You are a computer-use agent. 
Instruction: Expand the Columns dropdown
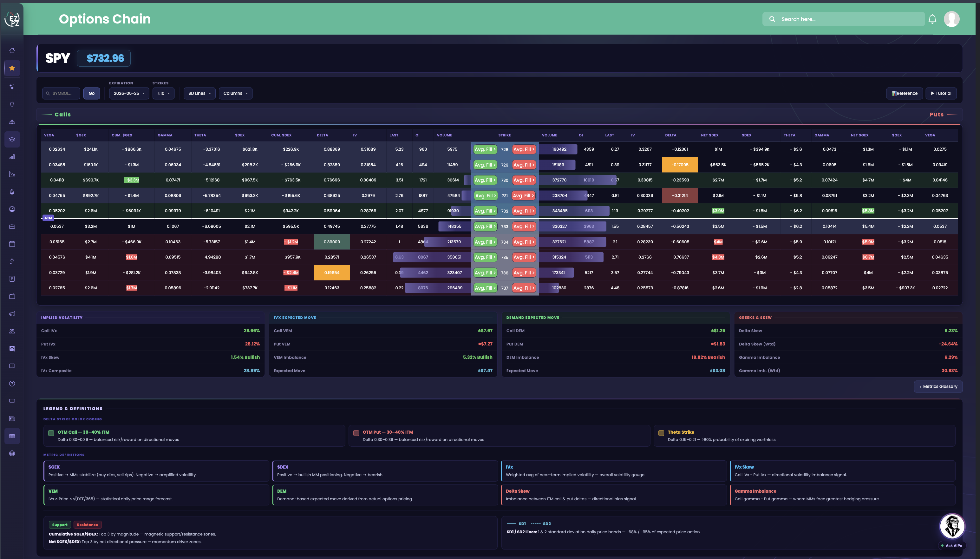236,93
